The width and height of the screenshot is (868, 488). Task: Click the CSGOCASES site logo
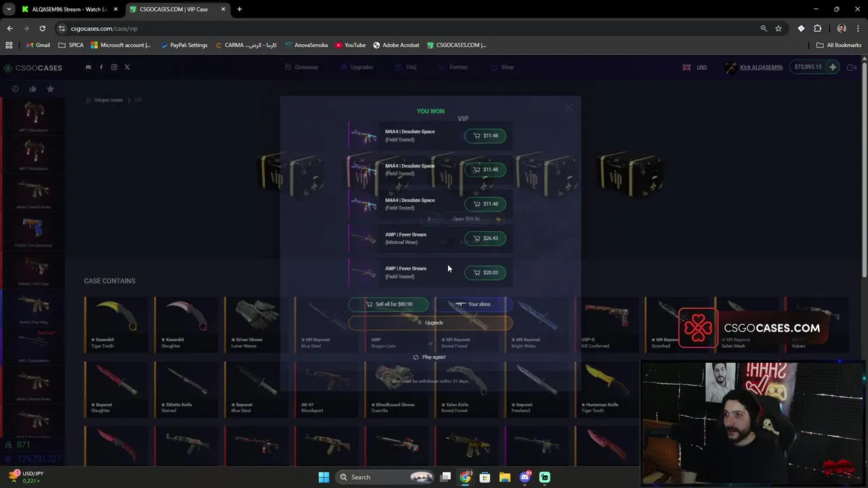33,68
